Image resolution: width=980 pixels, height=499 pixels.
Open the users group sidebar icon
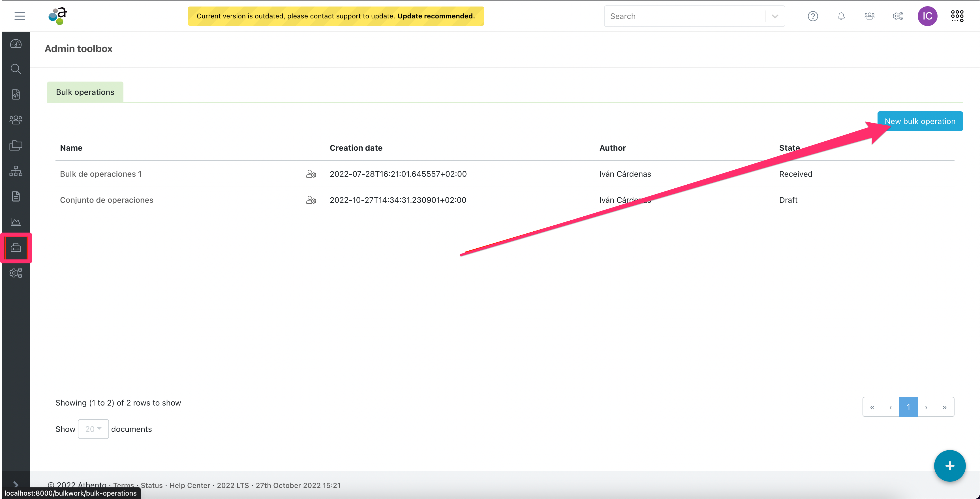click(x=16, y=120)
